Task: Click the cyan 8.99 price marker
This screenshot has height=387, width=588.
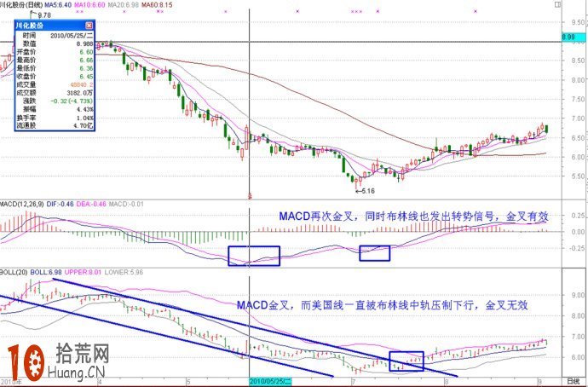Action: coord(574,38)
